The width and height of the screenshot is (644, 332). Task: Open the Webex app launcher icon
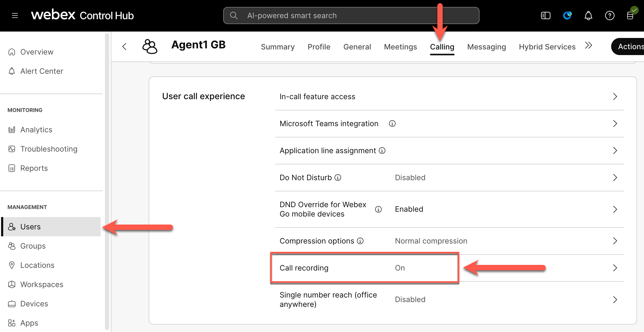point(567,16)
